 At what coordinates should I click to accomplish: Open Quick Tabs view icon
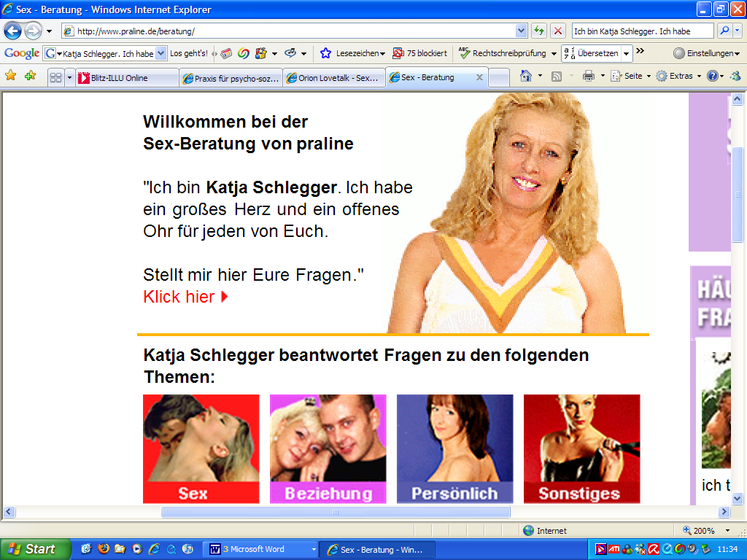coord(55,77)
